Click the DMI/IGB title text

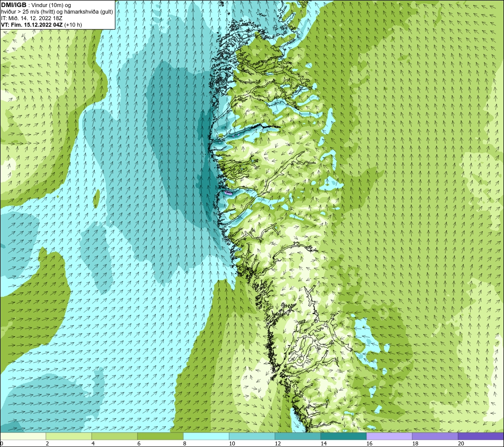pos(14,5)
